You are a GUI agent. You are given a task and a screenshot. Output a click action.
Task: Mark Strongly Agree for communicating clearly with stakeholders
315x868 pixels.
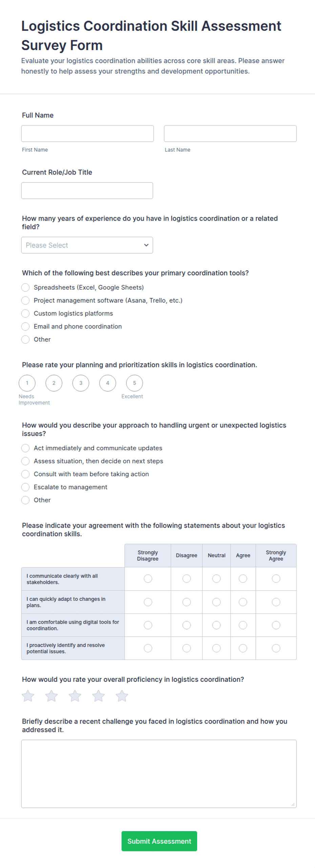pos(276,578)
